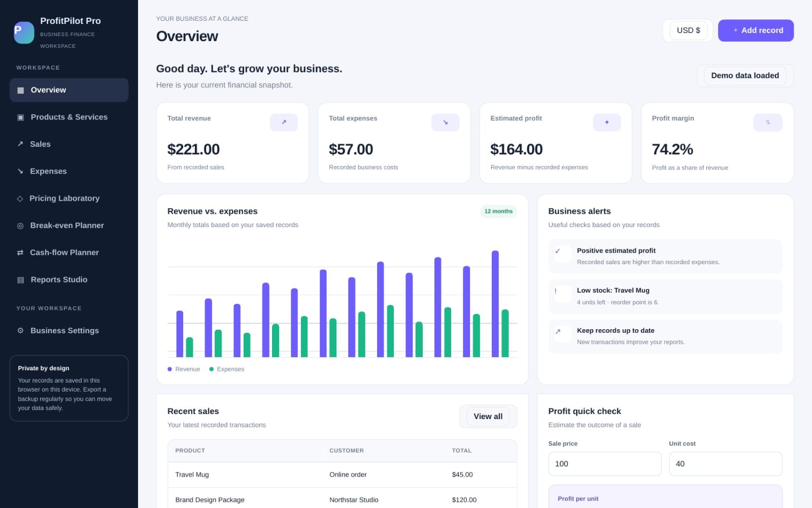Open the Overview menu item
The width and height of the screenshot is (812, 508).
pos(69,90)
